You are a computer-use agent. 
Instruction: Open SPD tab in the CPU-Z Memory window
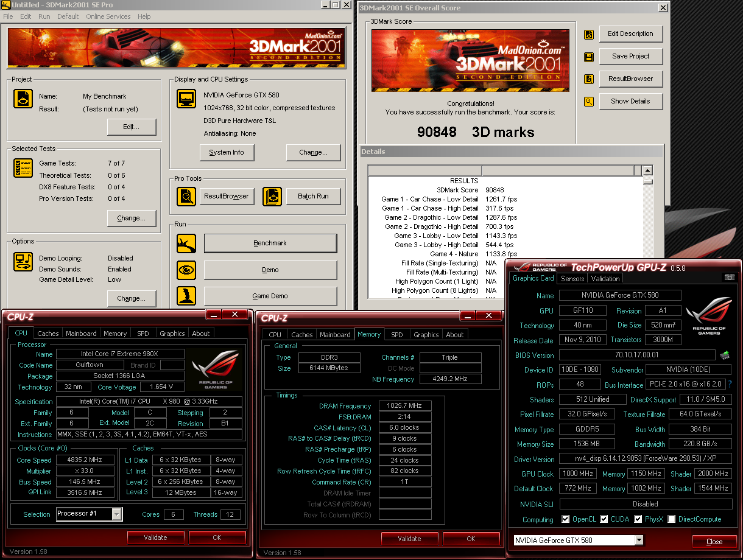point(397,335)
